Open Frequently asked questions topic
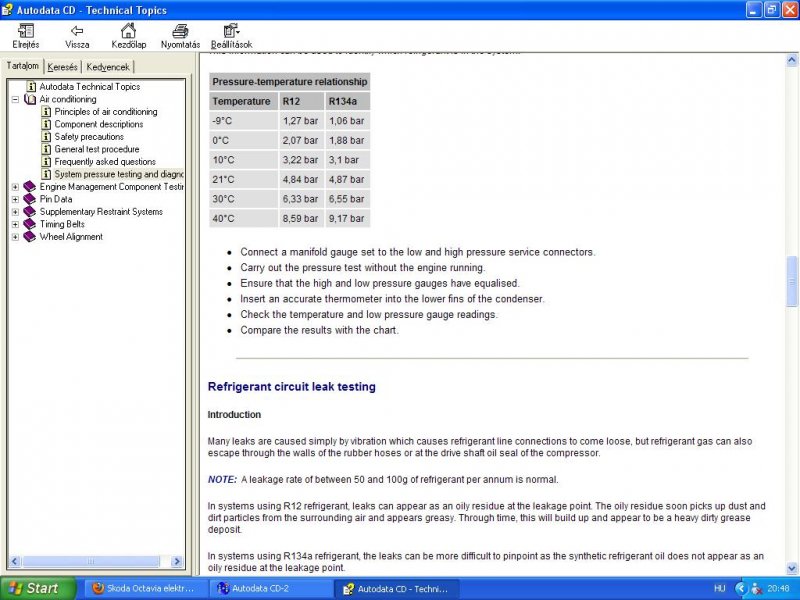 pyautogui.click(x=105, y=161)
